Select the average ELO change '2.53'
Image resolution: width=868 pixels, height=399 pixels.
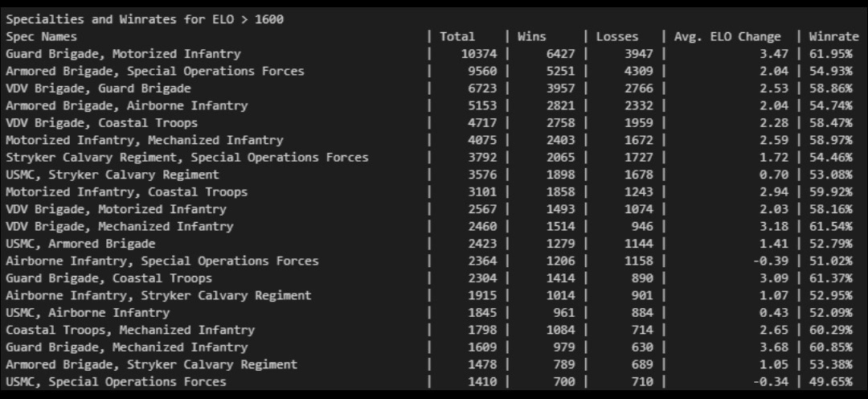774,88
